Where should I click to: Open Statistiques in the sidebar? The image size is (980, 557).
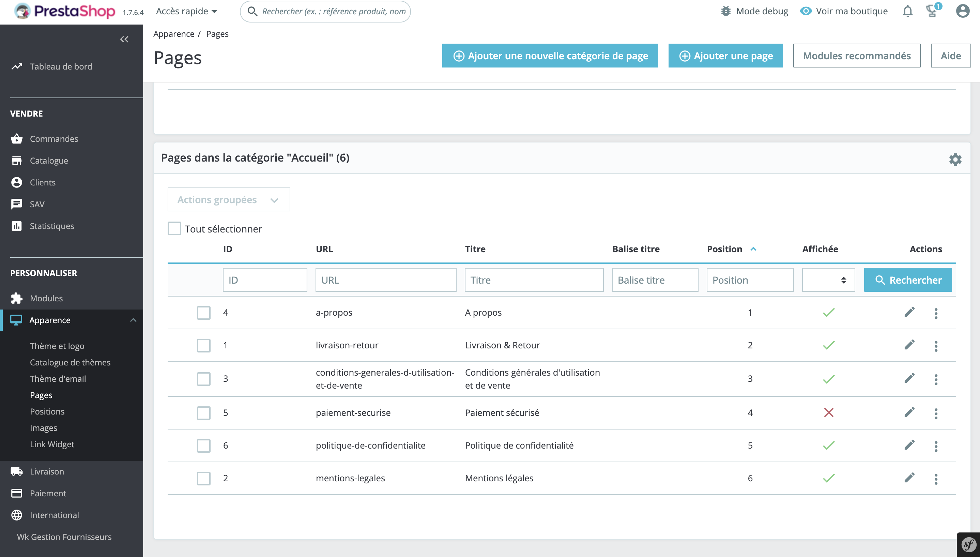52,226
